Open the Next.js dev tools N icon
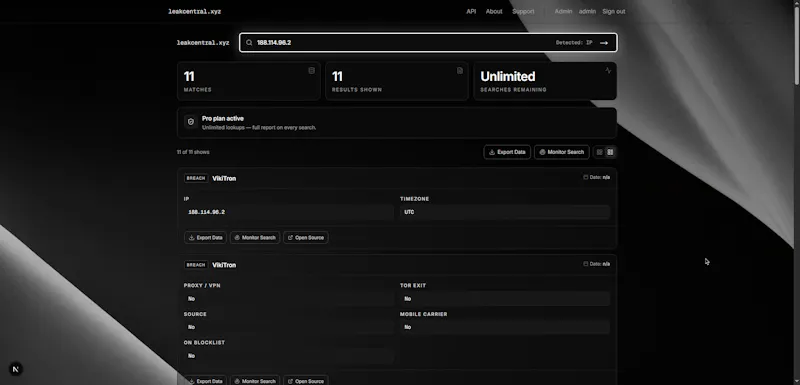 pos(16,369)
